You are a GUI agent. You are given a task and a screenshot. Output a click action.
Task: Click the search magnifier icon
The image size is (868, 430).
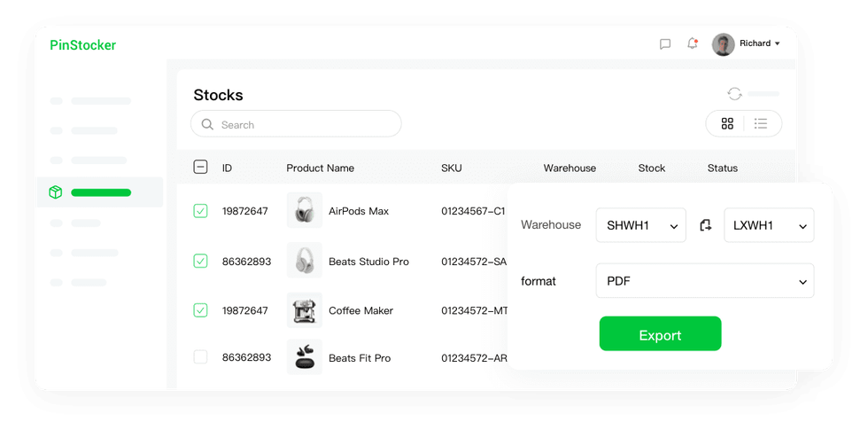tap(207, 124)
